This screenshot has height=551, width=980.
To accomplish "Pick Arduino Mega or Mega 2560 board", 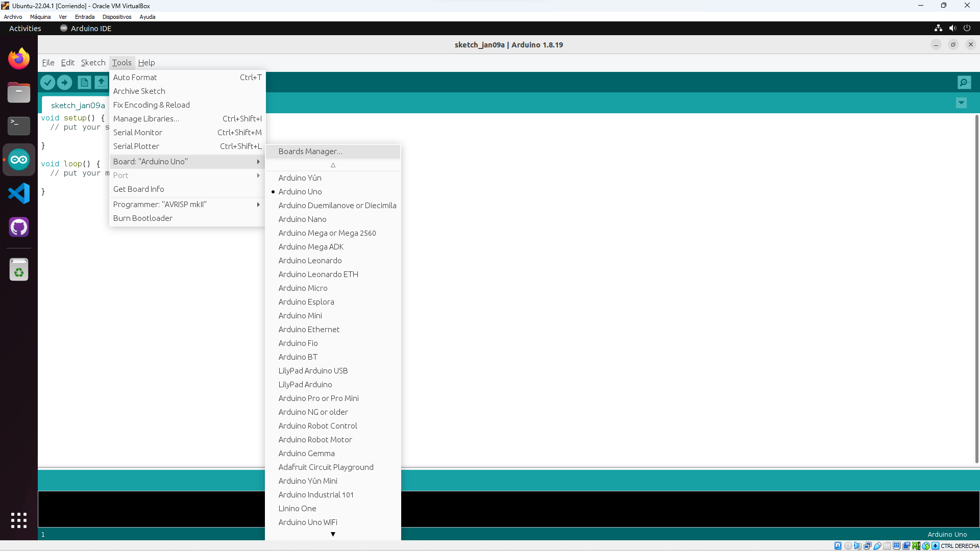I will point(327,233).
